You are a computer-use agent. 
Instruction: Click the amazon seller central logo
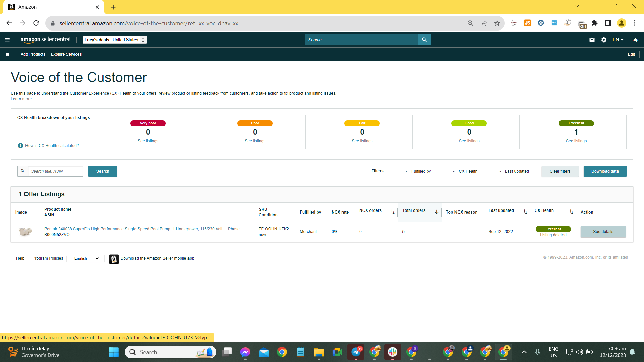[46, 40]
